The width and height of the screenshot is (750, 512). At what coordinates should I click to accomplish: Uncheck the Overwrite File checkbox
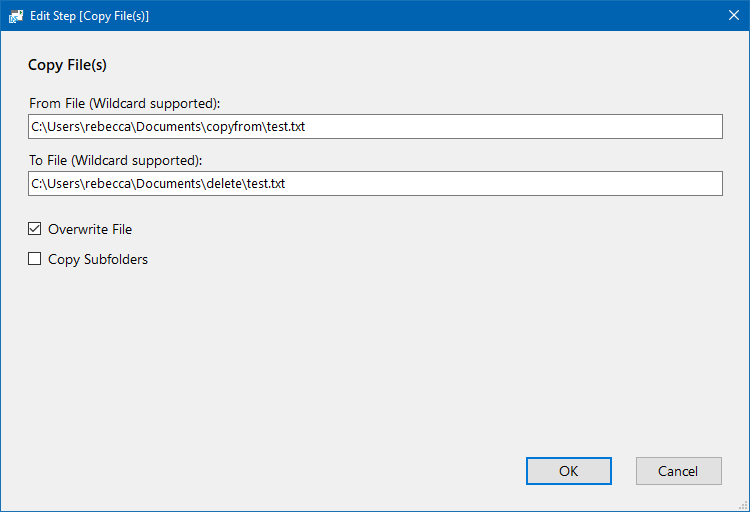(34, 229)
